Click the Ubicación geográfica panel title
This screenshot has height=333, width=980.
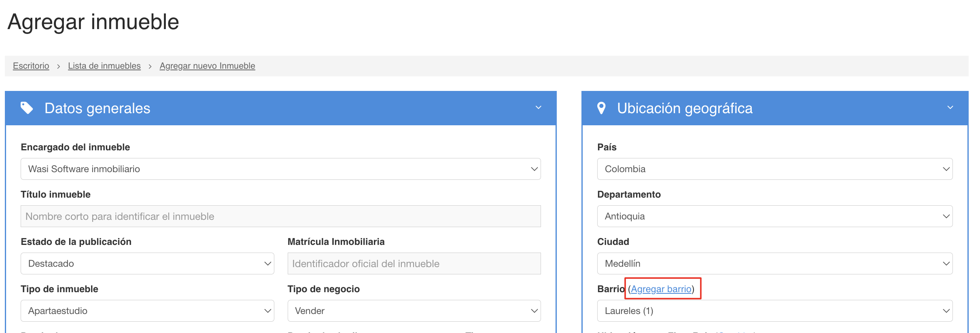(685, 108)
